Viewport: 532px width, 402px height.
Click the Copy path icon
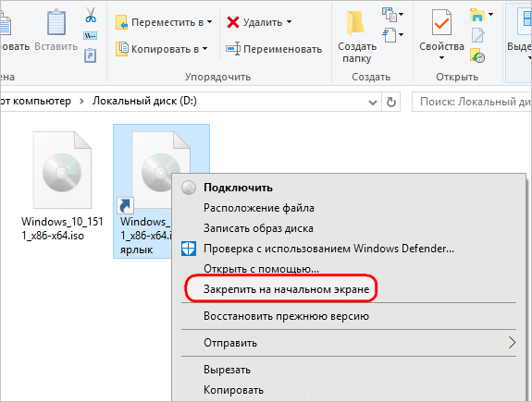[x=91, y=36]
